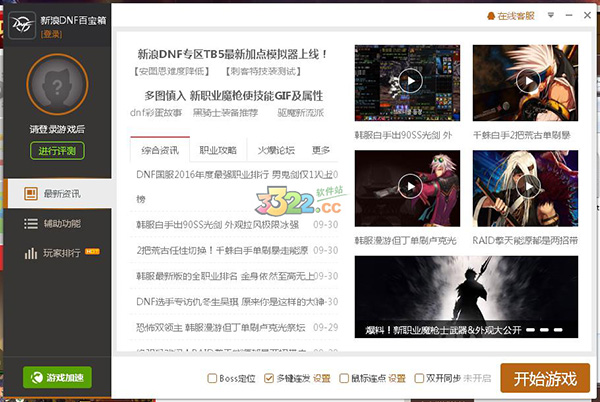Image resolution: width=600 pixels, height=402 pixels.
Task: Click the unknown user avatar icon
Action: [58, 85]
